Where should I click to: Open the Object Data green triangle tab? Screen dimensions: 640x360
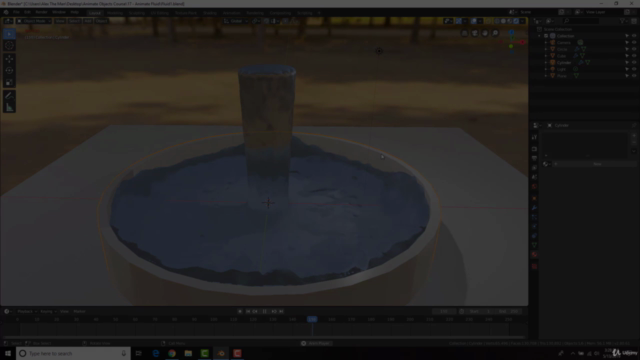tap(534, 245)
